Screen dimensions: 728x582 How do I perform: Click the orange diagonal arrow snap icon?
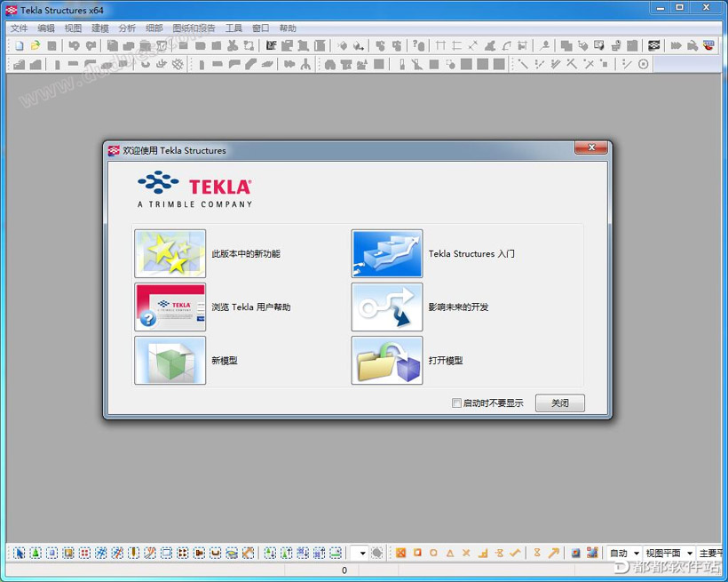coord(553,553)
